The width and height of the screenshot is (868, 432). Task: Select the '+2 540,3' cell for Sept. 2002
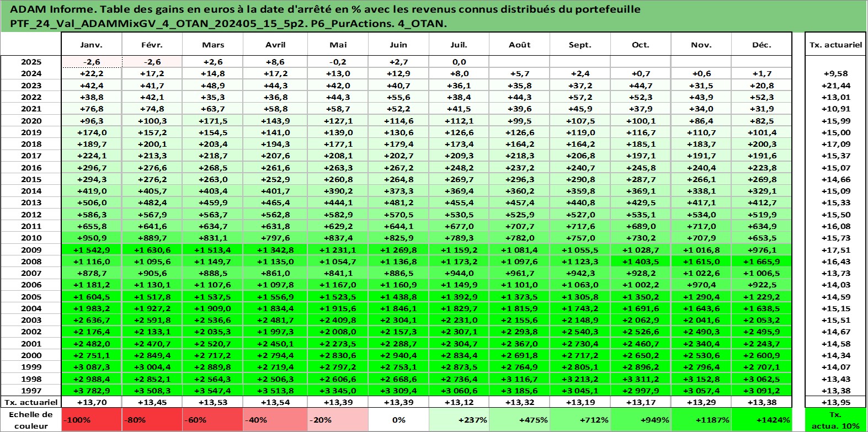(580, 332)
